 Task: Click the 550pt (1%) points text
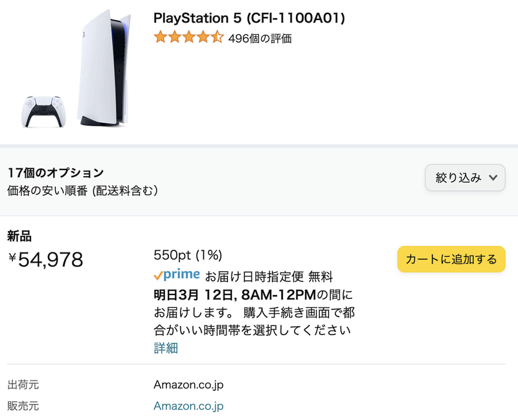[x=188, y=255]
